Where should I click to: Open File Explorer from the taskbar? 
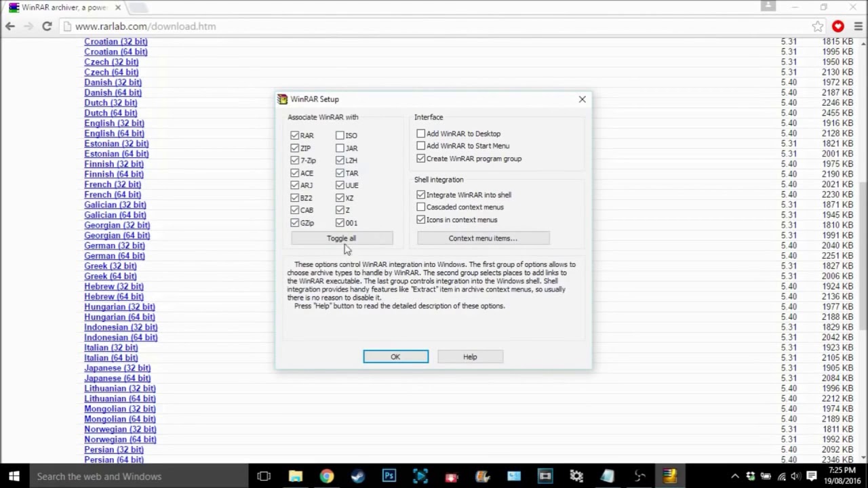click(x=296, y=476)
